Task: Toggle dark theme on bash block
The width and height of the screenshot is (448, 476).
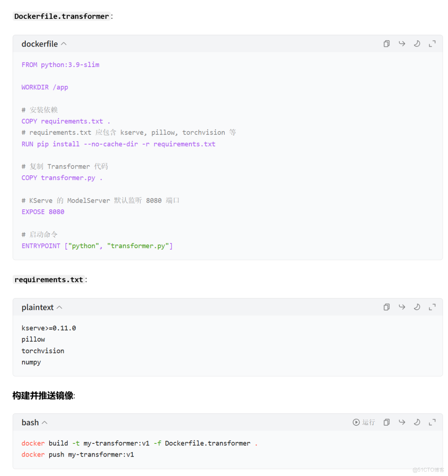Action: 417,422
